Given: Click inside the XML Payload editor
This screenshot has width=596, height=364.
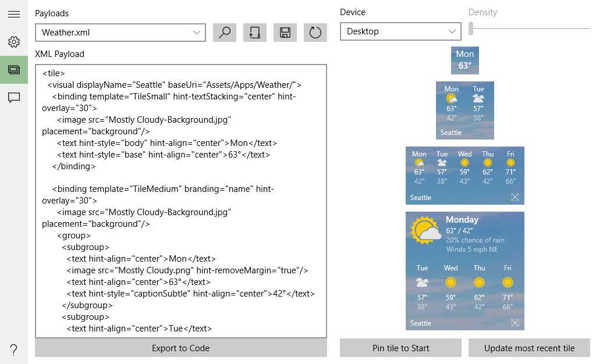Looking at the screenshot, I should pos(181,201).
